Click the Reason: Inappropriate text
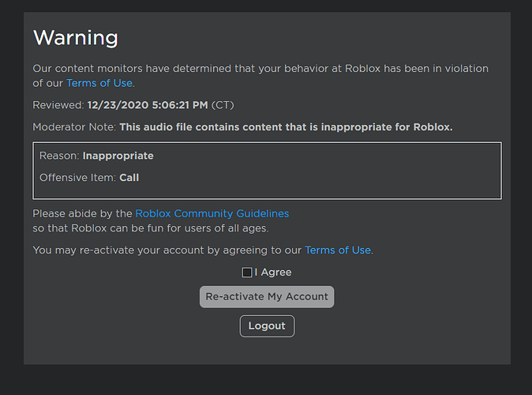 (x=96, y=156)
